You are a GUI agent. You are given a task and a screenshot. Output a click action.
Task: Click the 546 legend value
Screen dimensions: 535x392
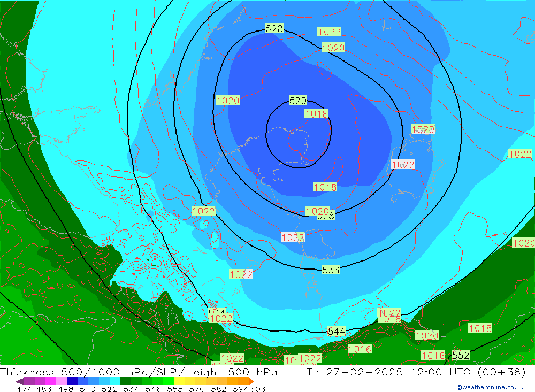tap(153, 389)
